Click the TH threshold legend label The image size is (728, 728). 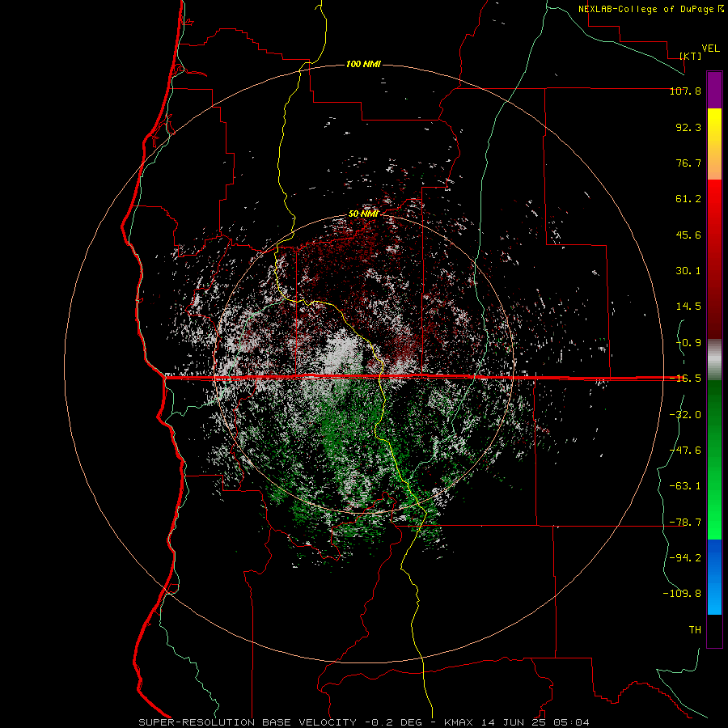[x=695, y=629]
